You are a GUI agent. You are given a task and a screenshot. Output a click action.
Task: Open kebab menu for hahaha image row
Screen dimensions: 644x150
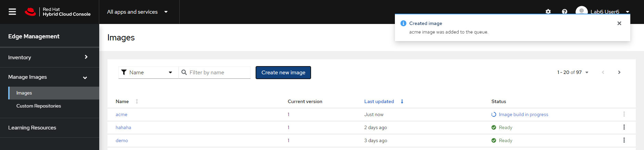tap(624, 127)
